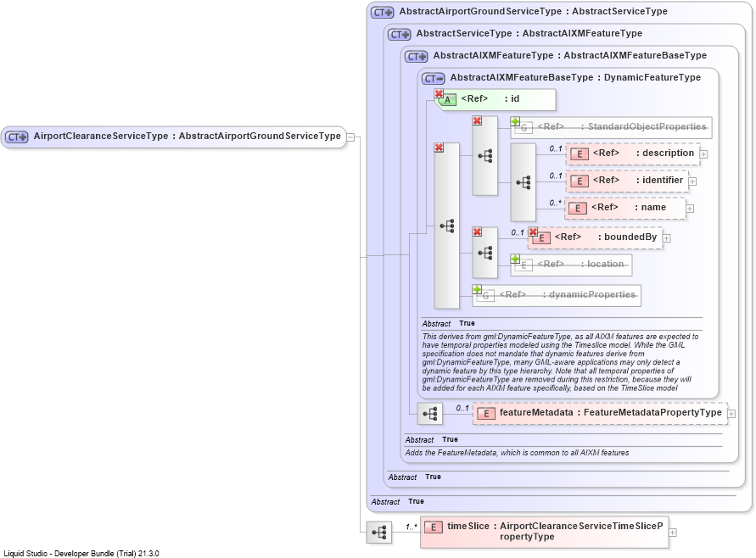Click the green plus on location element
756x558 pixels.
click(x=515, y=259)
